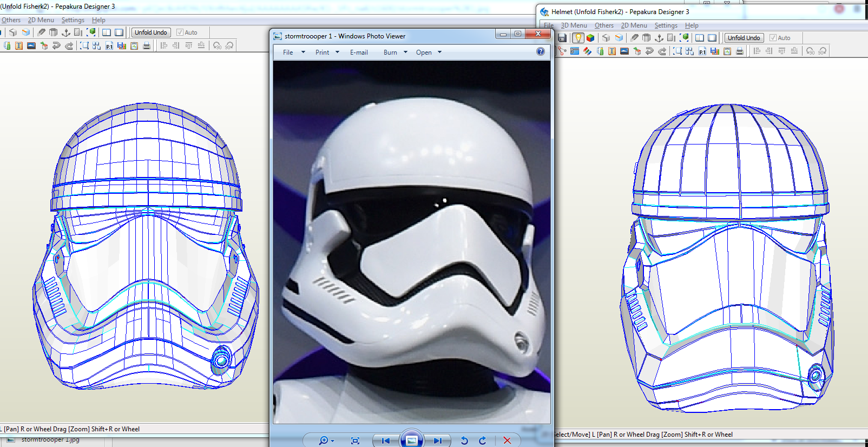Screen dimensions: 868x447
Task: Click the P.1 page icon in left window
Action: pos(109,46)
